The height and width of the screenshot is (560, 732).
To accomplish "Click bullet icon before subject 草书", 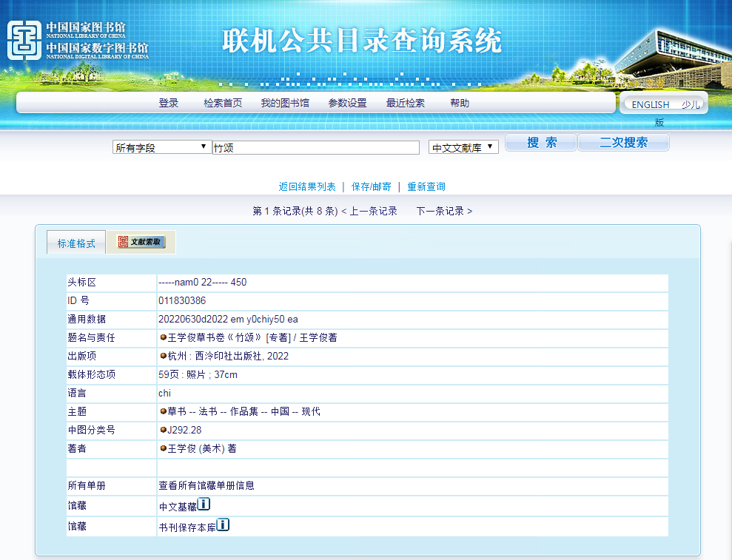I will (163, 411).
